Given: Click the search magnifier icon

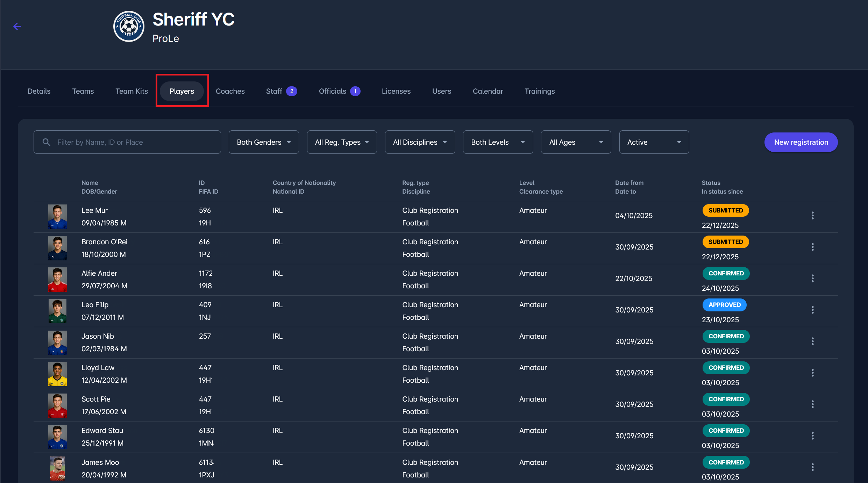Looking at the screenshot, I should pos(47,142).
